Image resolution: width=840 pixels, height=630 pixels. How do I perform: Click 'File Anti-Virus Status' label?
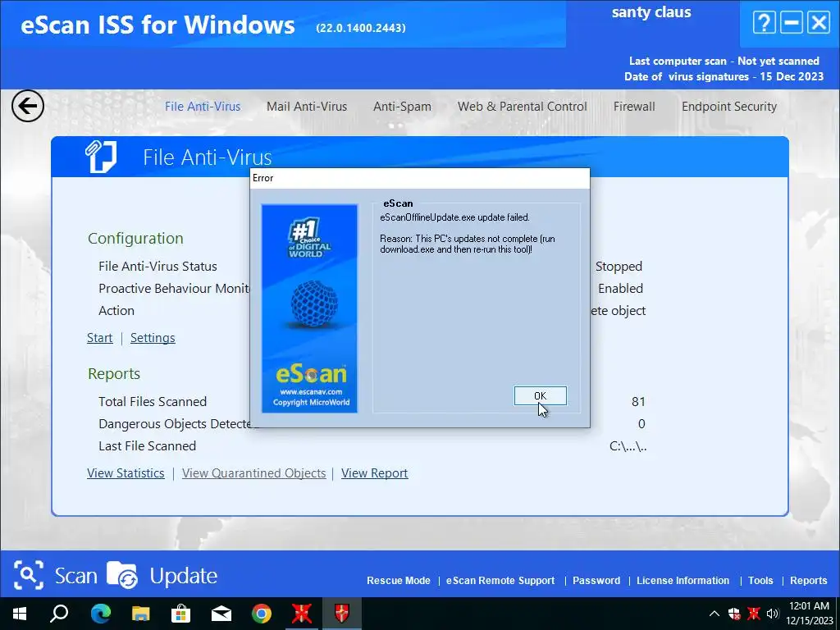click(x=158, y=267)
